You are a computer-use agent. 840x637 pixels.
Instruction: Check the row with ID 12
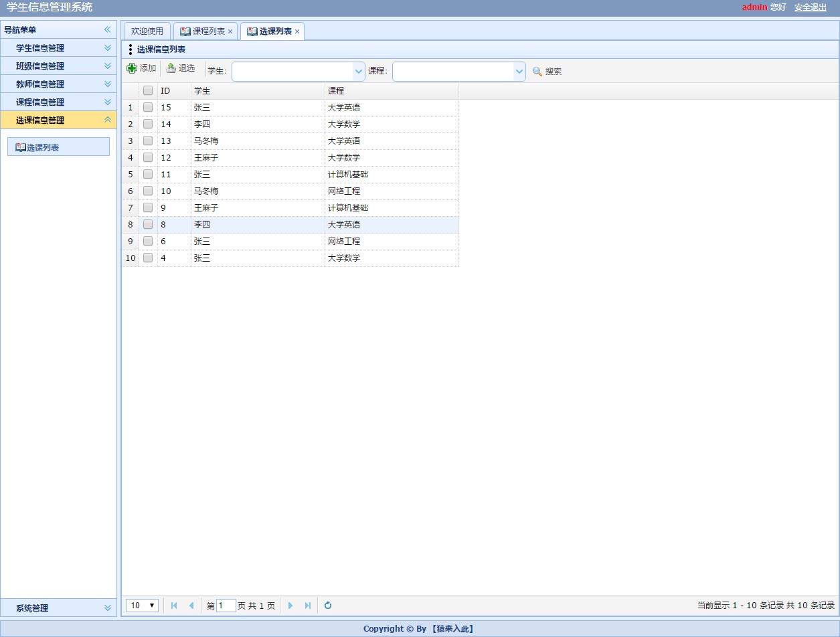(148, 157)
